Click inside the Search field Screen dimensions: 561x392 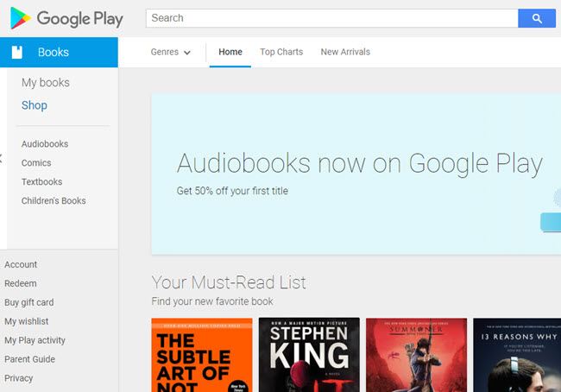pos(331,18)
